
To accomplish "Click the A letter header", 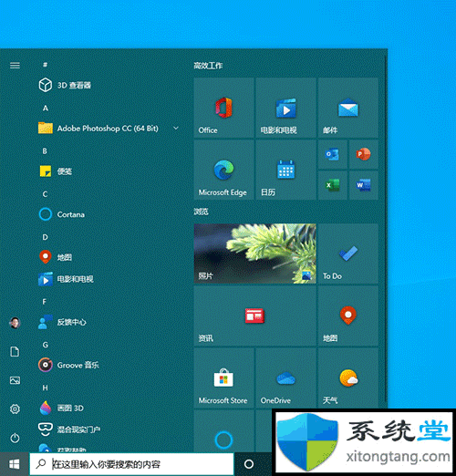I will coord(46,108).
